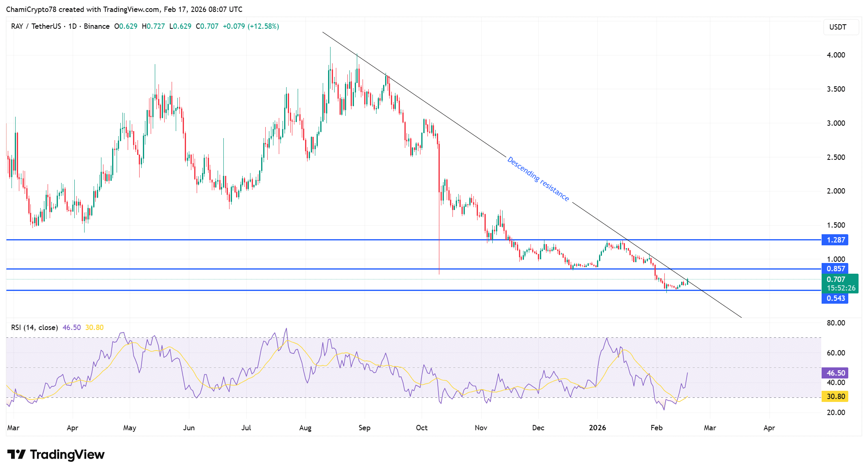Viewport: 868px width, 473px height.
Task: Select the 1.287 resistance price label
Action: point(836,240)
